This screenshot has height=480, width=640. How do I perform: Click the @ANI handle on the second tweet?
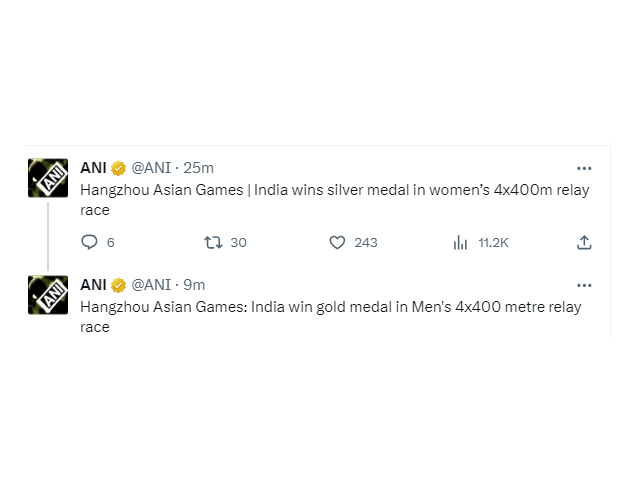point(151,285)
